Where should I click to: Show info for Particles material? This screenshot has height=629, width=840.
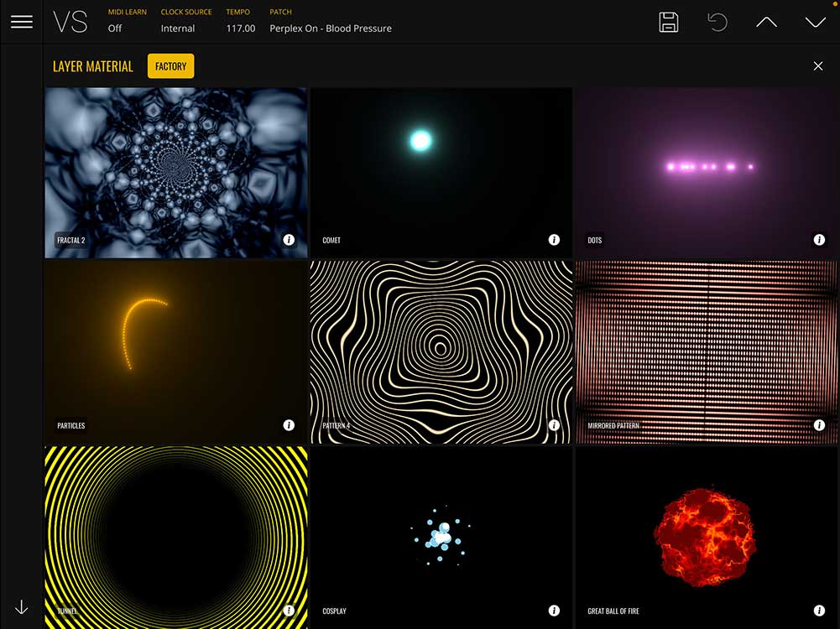point(289,425)
